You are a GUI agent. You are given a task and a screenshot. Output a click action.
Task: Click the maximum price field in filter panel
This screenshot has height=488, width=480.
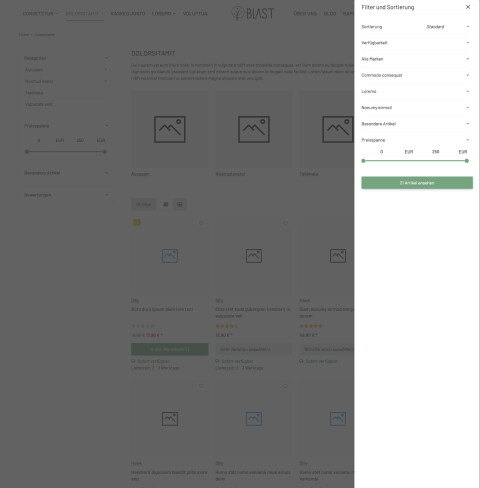click(x=435, y=152)
